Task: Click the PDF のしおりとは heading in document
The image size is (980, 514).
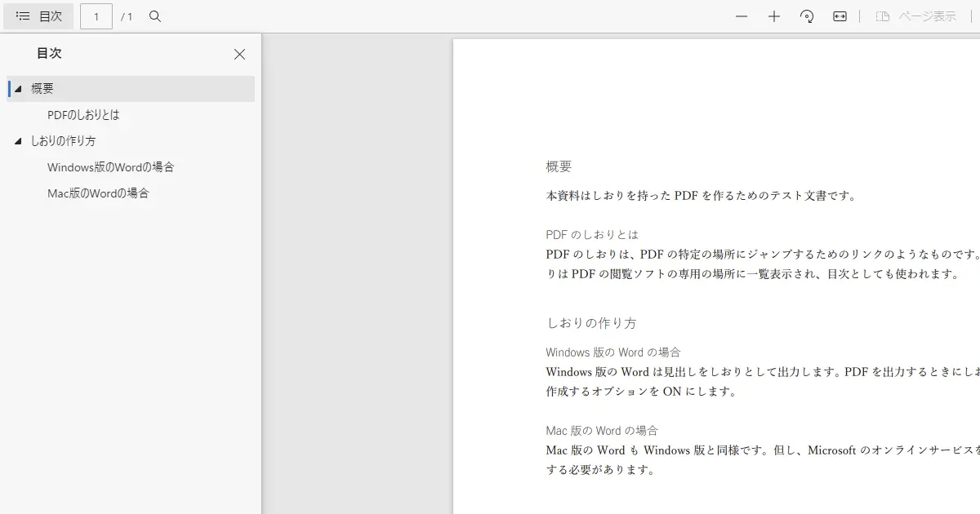Action: coord(592,234)
